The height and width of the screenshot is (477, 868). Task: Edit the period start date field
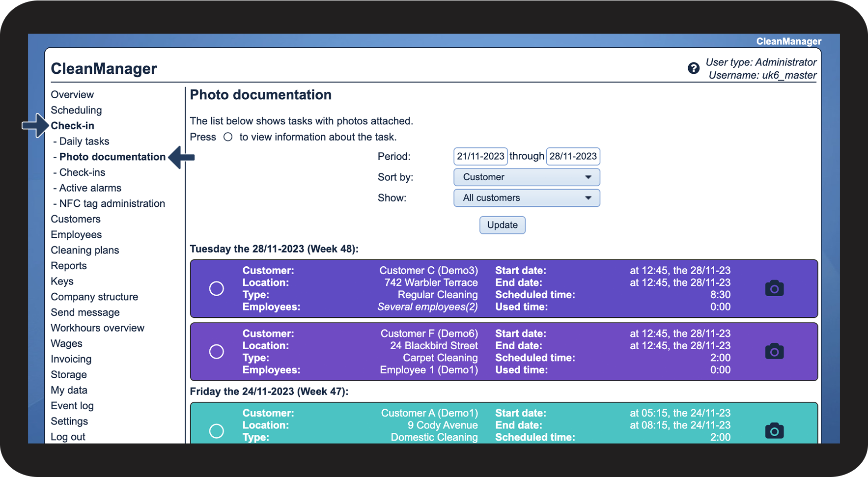tap(480, 156)
